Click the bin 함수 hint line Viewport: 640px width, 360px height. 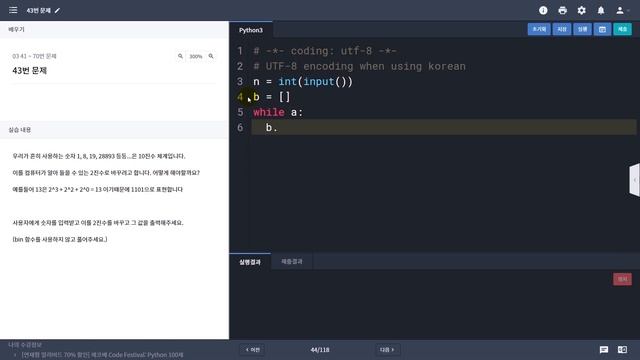coord(60,240)
